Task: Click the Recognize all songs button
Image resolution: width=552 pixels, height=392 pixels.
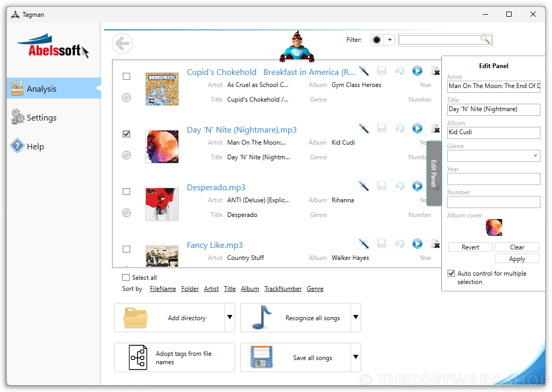Action: [296, 318]
